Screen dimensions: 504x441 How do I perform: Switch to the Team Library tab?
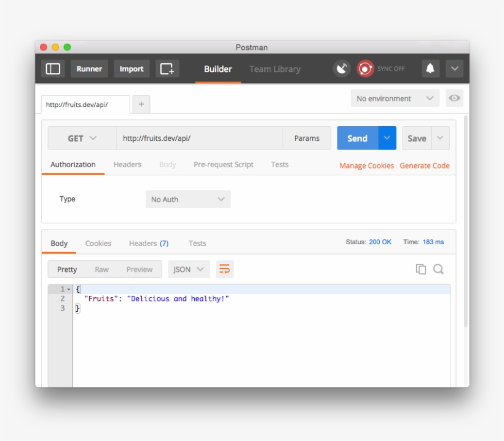pos(275,69)
